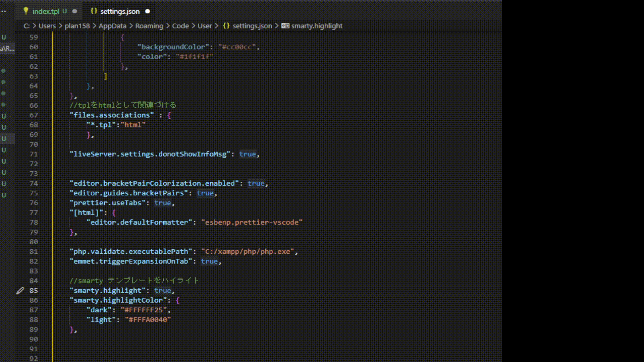Click the opening brace on line 77

(114, 213)
